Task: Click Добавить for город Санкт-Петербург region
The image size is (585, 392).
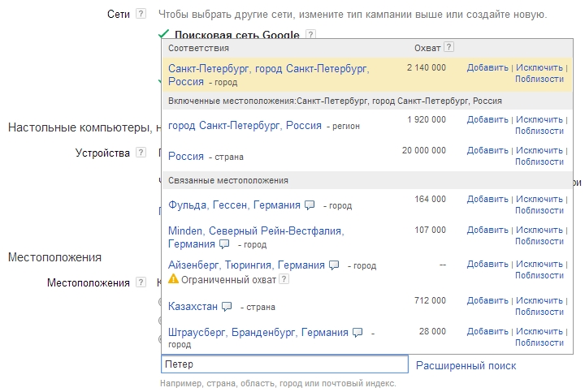Action: 487,119
